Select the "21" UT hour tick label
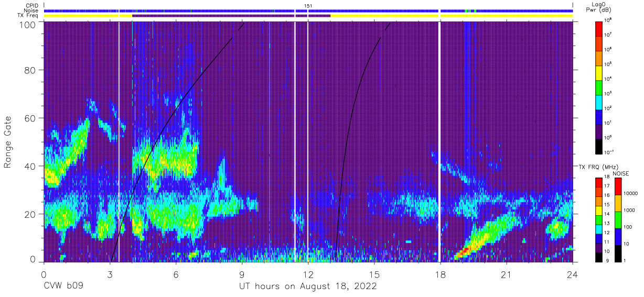Image resolution: width=644 pixels, height=297 pixels. 507,274
